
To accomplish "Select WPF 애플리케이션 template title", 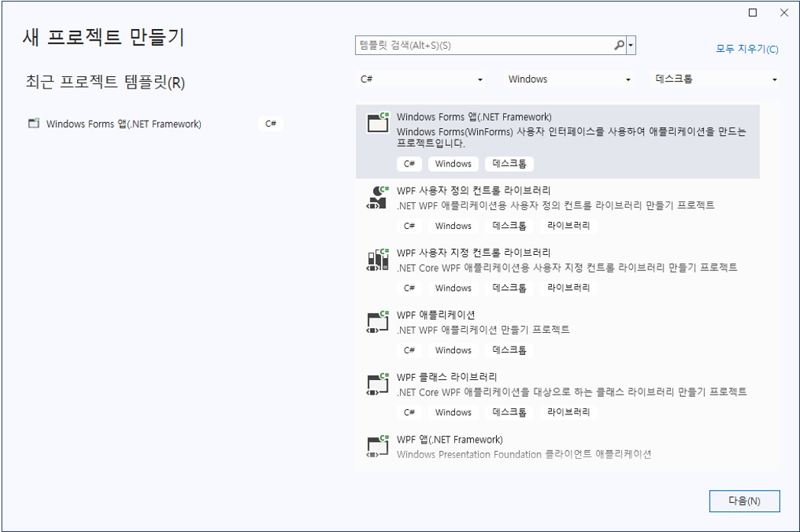I will coord(436,315).
